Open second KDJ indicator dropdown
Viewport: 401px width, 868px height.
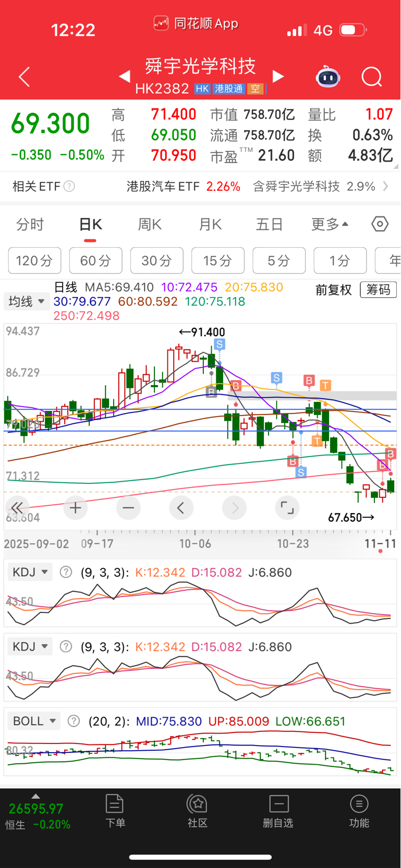pyautogui.click(x=30, y=647)
